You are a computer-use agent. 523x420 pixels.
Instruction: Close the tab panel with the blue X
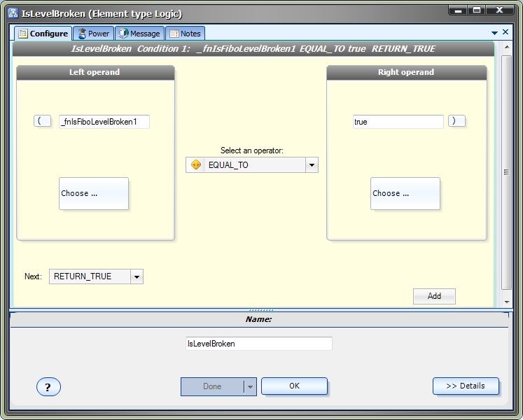click(x=505, y=32)
